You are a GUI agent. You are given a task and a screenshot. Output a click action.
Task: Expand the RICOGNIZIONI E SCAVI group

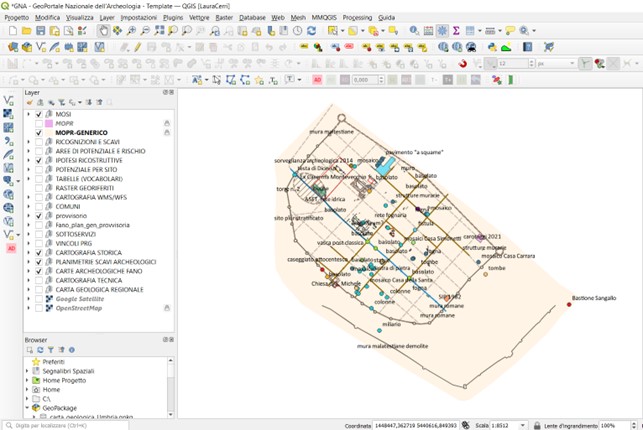[x=29, y=142]
